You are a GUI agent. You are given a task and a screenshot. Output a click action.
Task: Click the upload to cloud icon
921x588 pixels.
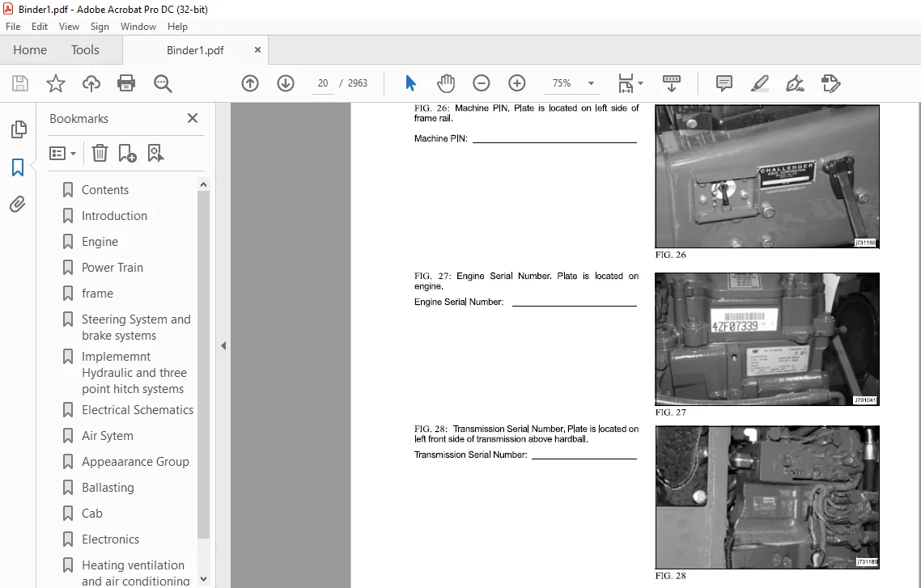pyautogui.click(x=91, y=83)
